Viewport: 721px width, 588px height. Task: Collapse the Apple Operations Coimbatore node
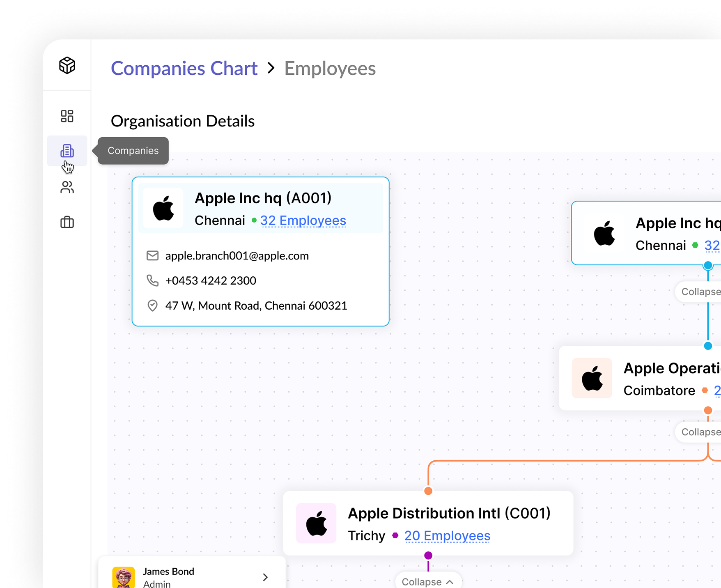(700, 432)
